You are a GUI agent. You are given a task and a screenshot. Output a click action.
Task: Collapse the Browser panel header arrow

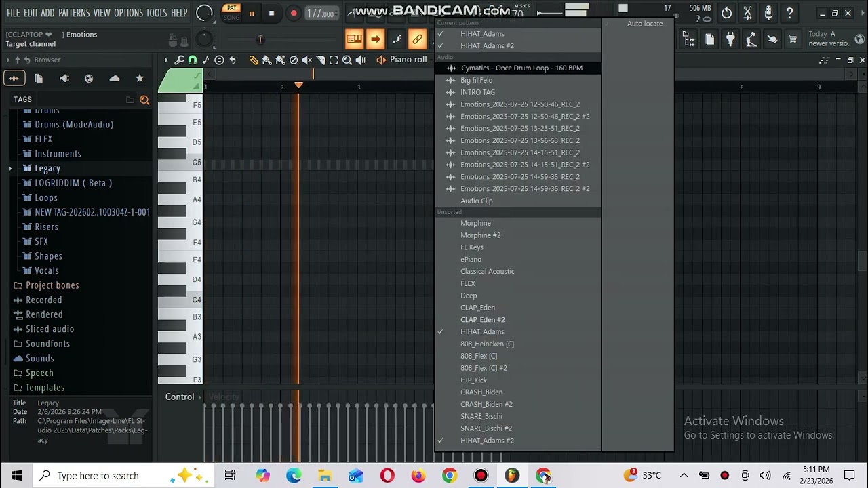(8, 60)
